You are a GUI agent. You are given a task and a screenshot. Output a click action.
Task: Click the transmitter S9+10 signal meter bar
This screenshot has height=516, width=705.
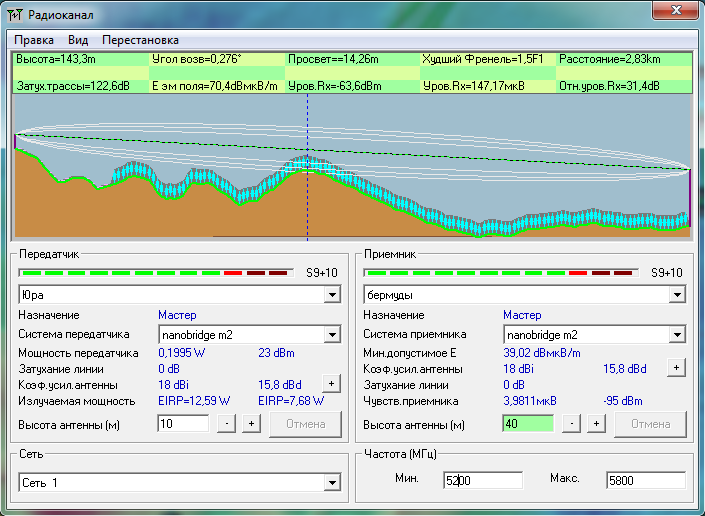pyautogui.click(x=156, y=272)
